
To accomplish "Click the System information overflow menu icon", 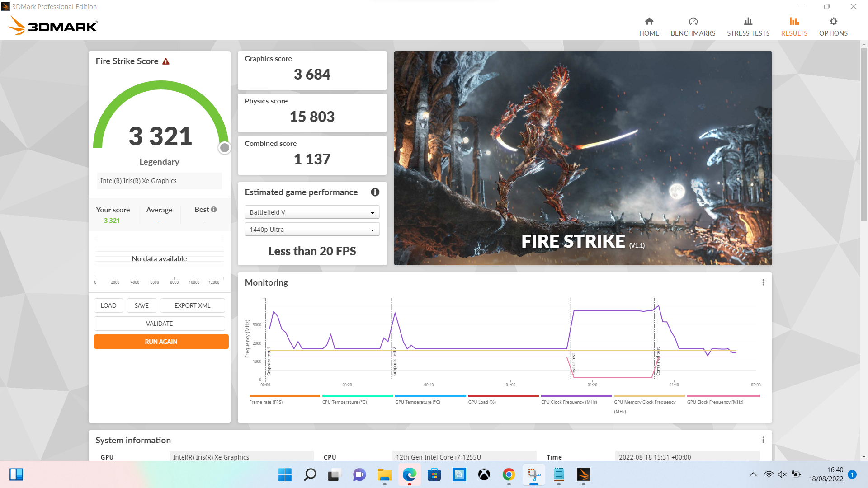I will 764,441.
